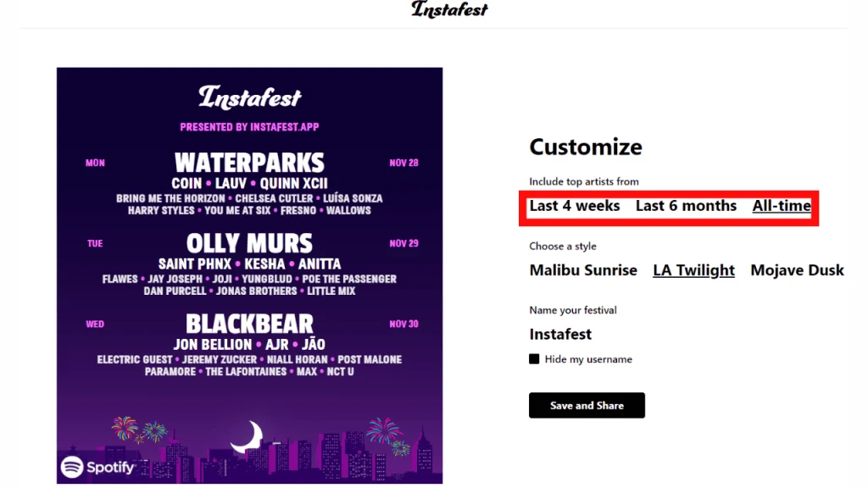Click the Presented by Instafest.app link text
The height and width of the screenshot is (488, 868).
249,126
